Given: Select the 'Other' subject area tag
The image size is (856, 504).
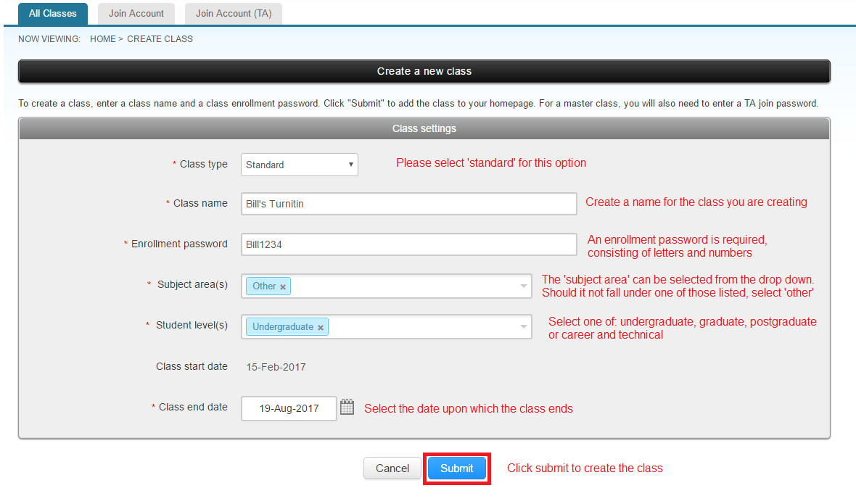Looking at the screenshot, I should point(264,286).
